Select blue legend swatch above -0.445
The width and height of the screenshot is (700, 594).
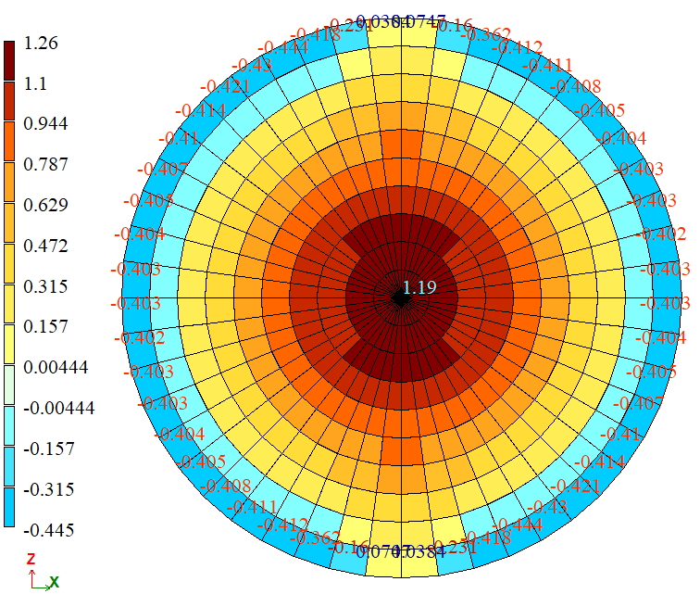(x=9, y=508)
